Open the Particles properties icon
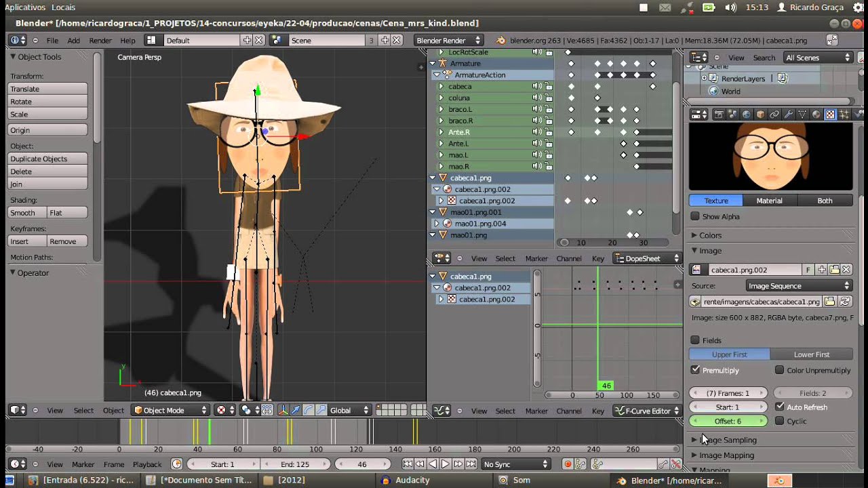The height and width of the screenshot is (488, 868). pyautogui.click(x=844, y=115)
